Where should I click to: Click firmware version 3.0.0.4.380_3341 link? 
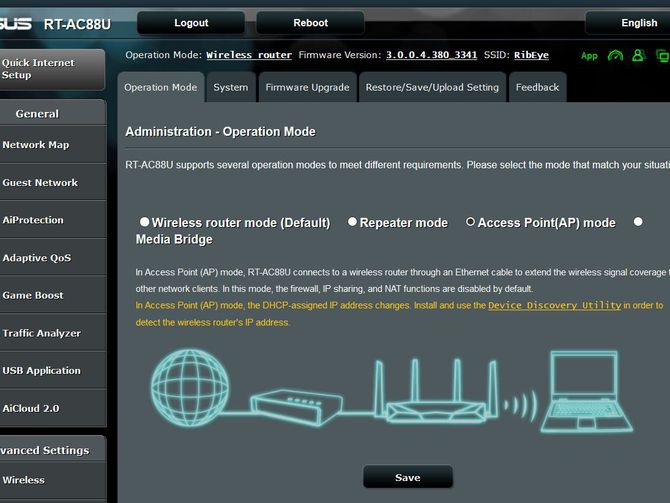[x=431, y=55]
